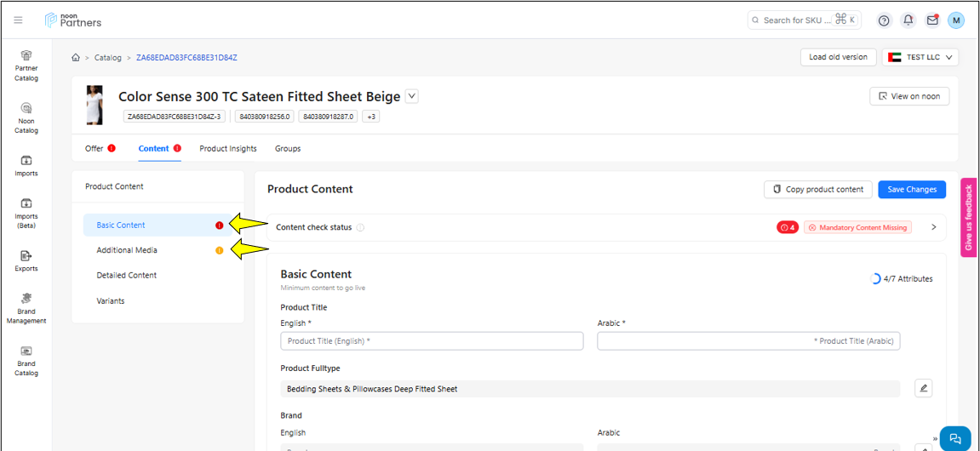980x451 pixels.
Task: Go to Noon Catalog sidebar icon
Action: (x=26, y=118)
